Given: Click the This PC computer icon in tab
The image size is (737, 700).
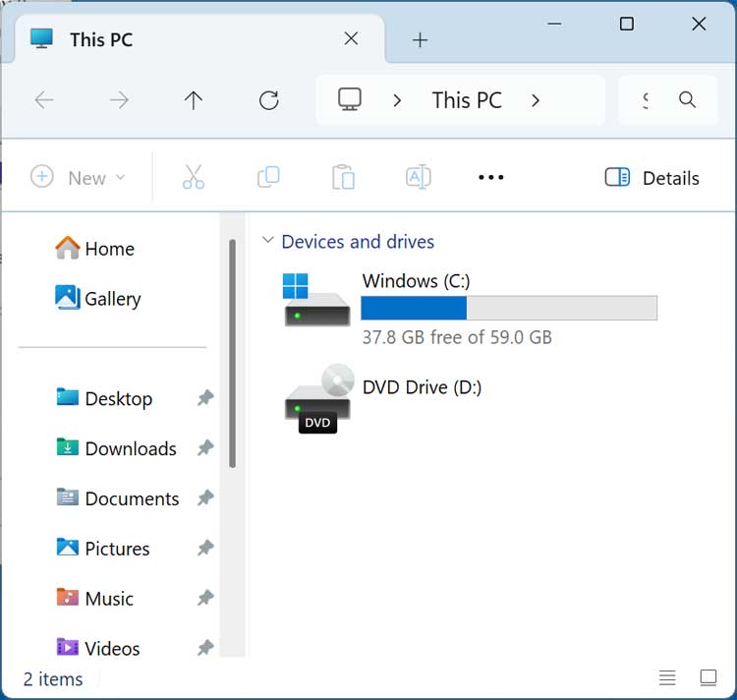Looking at the screenshot, I should [x=42, y=38].
